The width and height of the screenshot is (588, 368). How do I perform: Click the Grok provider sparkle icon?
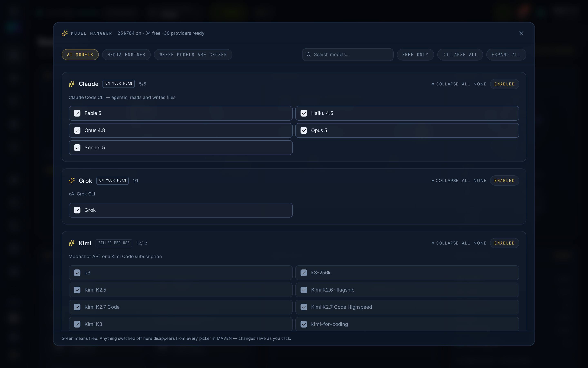tap(72, 181)
